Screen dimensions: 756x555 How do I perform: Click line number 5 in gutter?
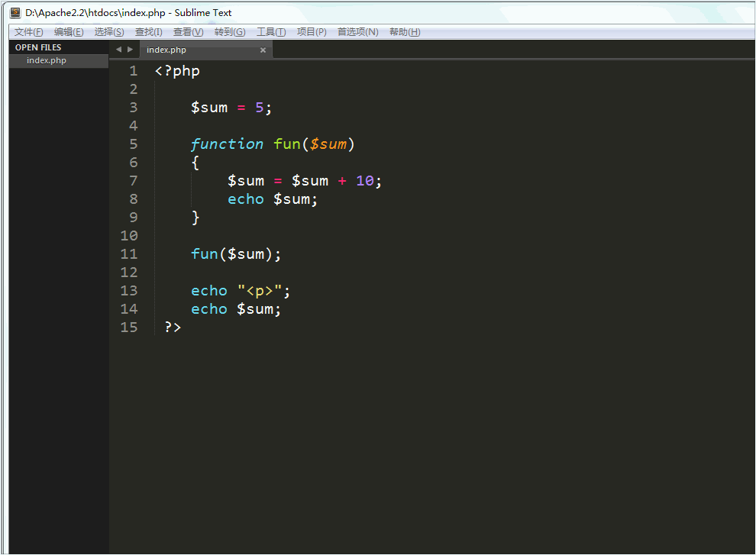point(134,144)
